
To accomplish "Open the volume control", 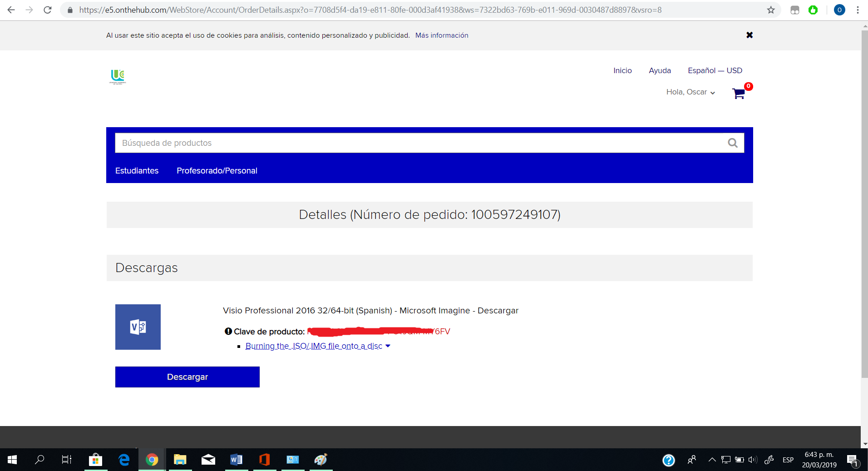I will (x=753, y=460).
